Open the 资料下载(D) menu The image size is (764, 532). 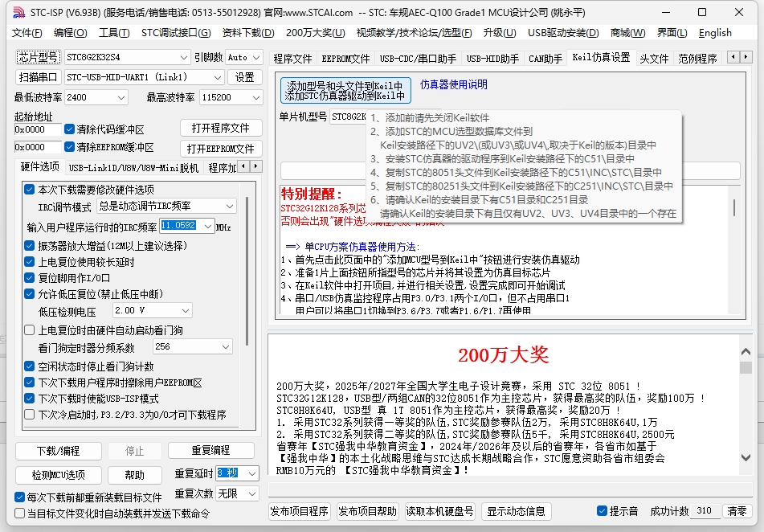coord(248,33)
